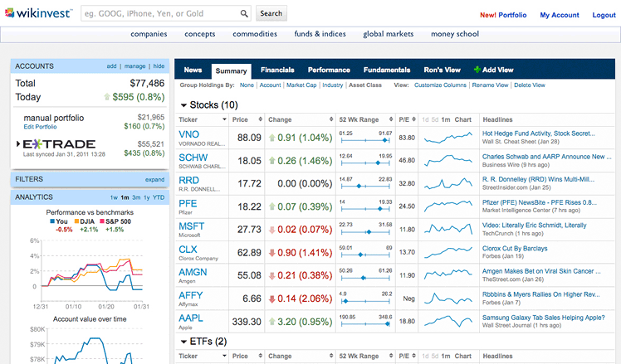Click the AFFY 52 week range slider

pyautogui.click(x=365, y=301)
